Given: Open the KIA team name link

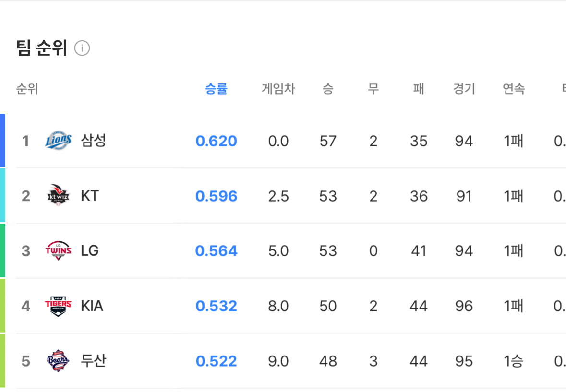Looking at the screenshot, I should tap(92, 306).
